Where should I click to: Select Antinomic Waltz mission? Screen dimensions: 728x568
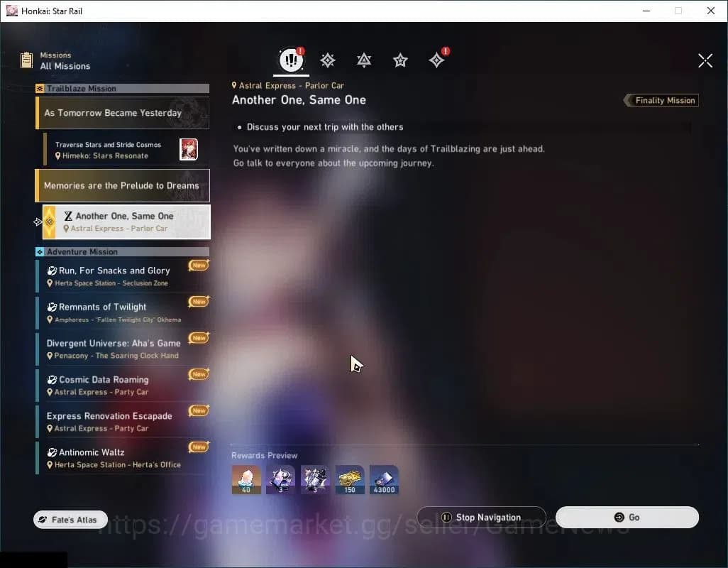coord(123,458)
